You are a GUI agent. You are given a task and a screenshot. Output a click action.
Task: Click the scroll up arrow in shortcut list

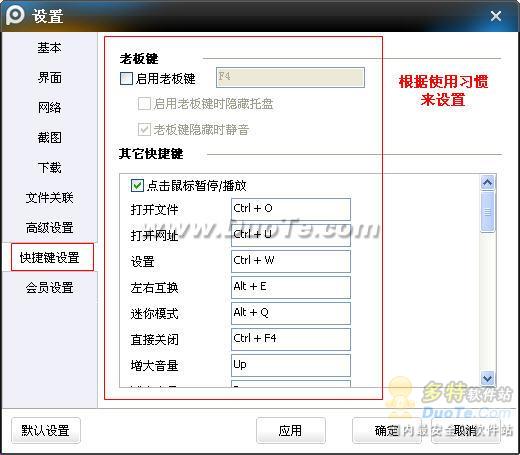click(x=488, y=182)
